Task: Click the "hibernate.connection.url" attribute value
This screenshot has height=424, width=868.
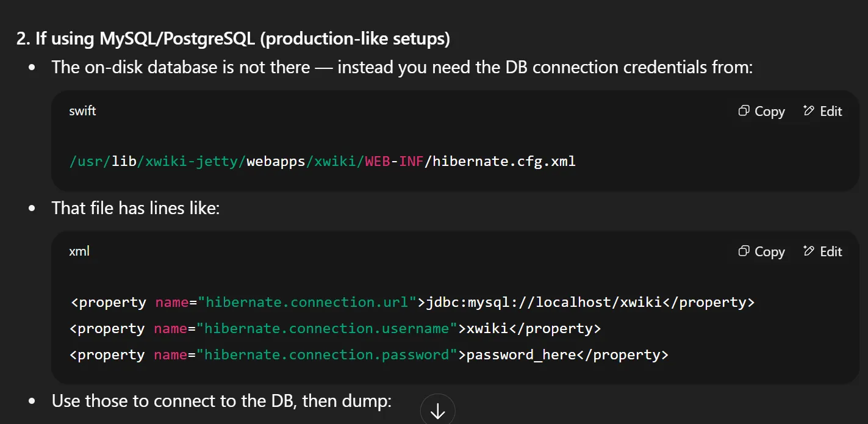Action: [x=312, y=302]
